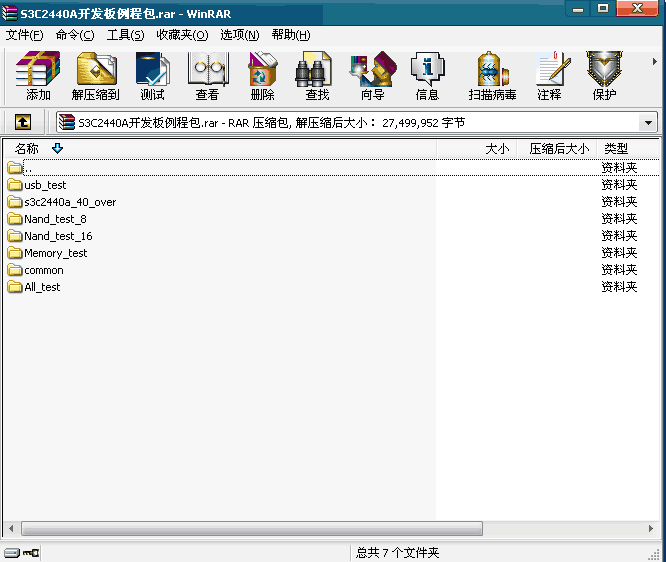Click the Scan Virus (扫描病毒) icon
The image size is (666, 562).
(492, 76)
